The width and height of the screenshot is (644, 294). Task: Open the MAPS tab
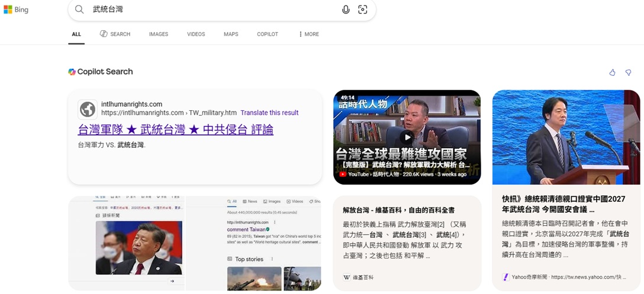point(231,34)
